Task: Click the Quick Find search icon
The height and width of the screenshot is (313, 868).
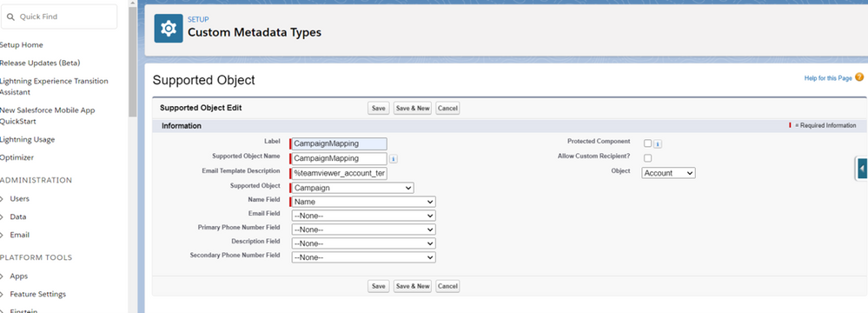Action: (x=10, y=17)
